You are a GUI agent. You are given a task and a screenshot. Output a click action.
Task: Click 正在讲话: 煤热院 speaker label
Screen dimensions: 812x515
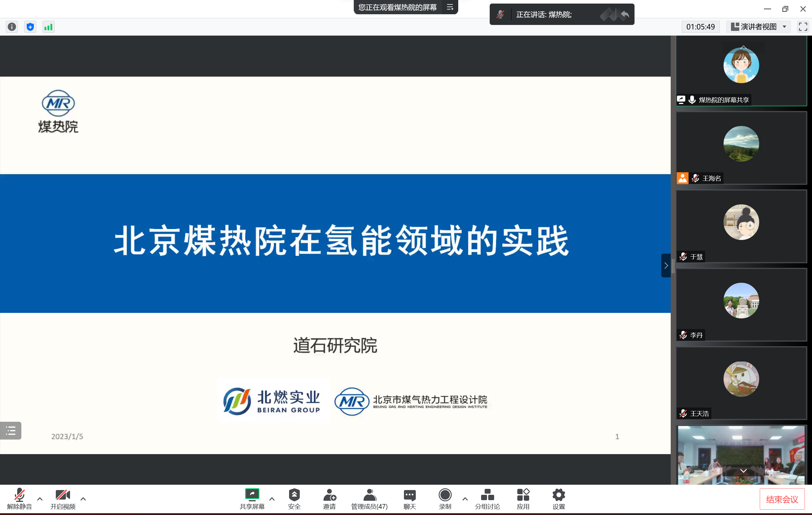[x=544, y=15]
